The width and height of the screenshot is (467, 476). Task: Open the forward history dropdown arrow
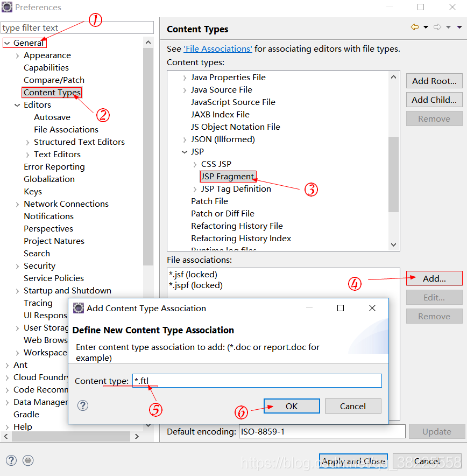tap(449, 27)
